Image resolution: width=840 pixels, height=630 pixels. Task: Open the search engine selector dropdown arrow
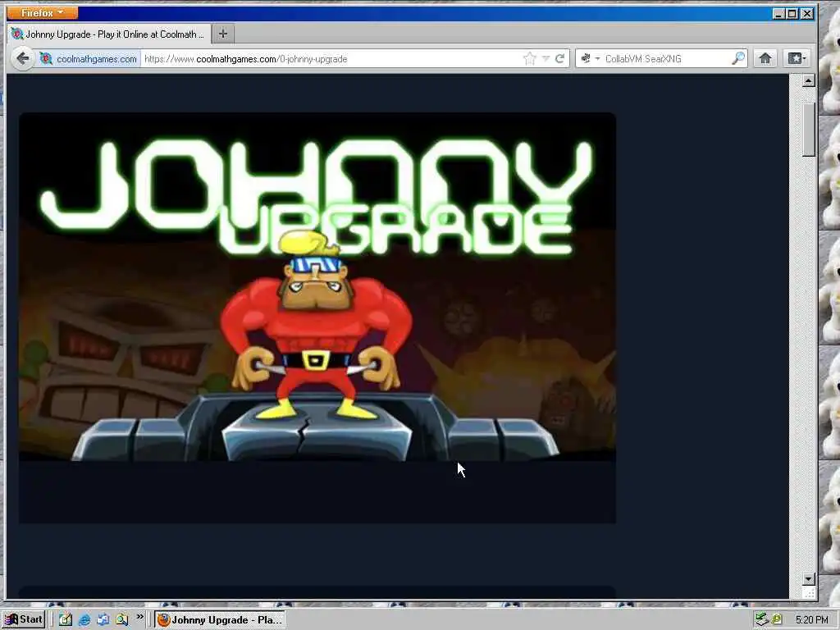pyautogui.click(x=597, y=58)
